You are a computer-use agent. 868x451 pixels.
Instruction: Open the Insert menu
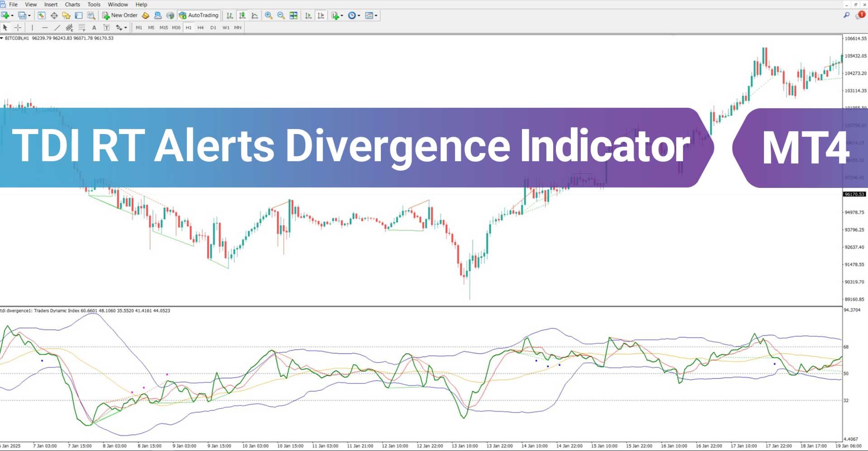click(51, 5)
